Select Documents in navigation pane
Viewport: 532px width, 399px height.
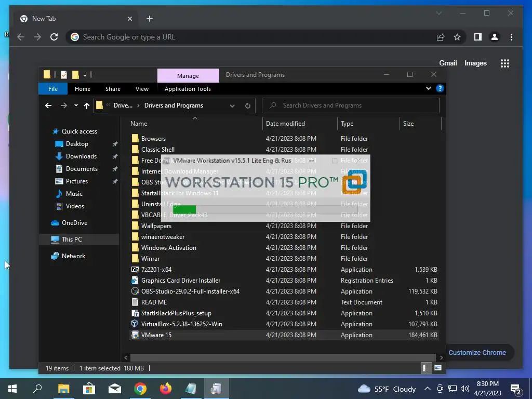(x=82, y=169)
